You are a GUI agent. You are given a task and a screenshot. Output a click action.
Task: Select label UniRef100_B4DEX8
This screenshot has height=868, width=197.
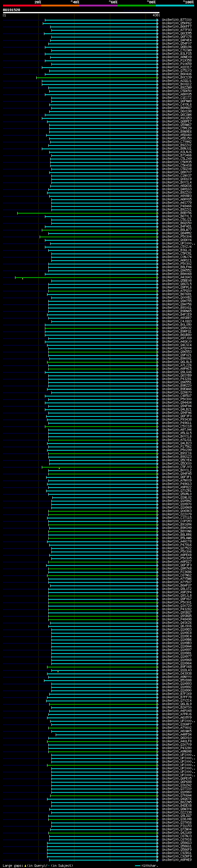177,806
